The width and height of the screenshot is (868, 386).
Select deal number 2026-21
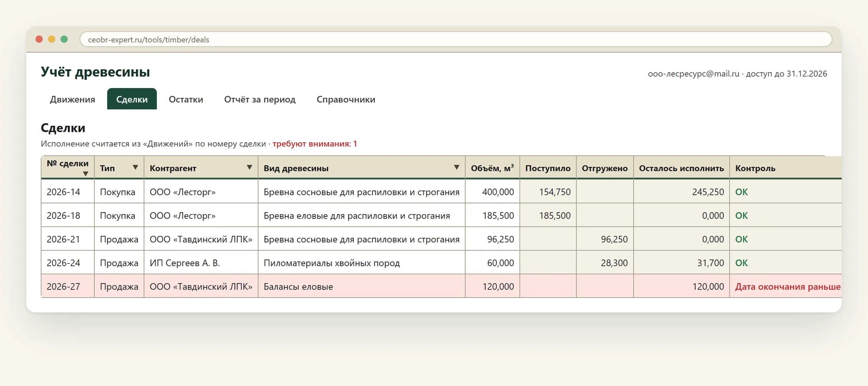[63, 239]
